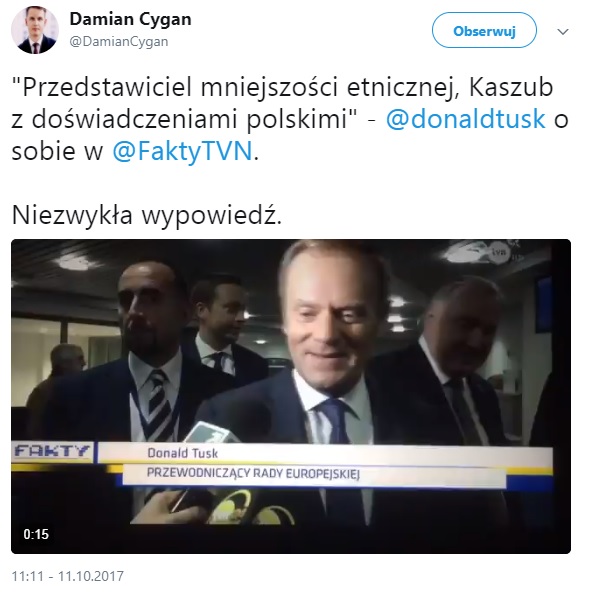Click the microphone shown in the video

(x=212, y=433)
